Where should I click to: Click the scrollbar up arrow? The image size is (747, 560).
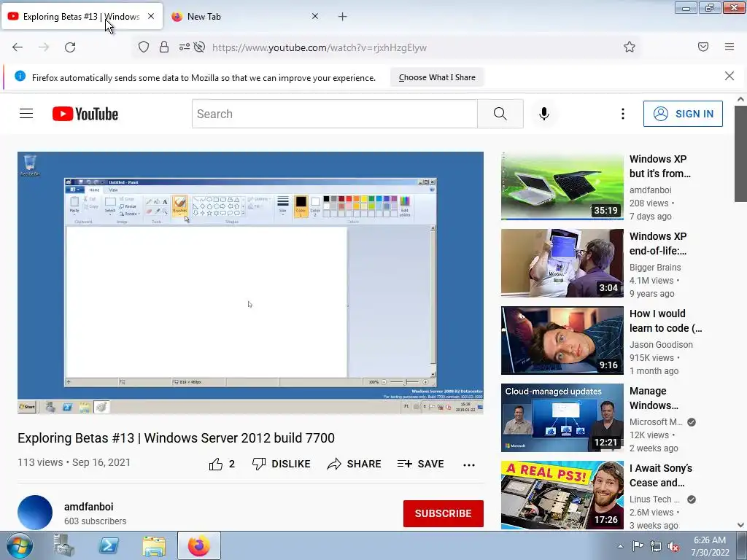coord(740,99)
